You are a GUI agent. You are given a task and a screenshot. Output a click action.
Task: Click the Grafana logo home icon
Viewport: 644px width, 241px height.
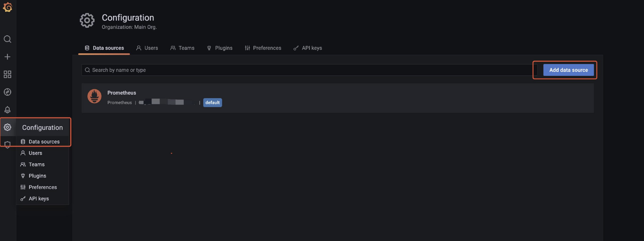(x=8, y=7)
